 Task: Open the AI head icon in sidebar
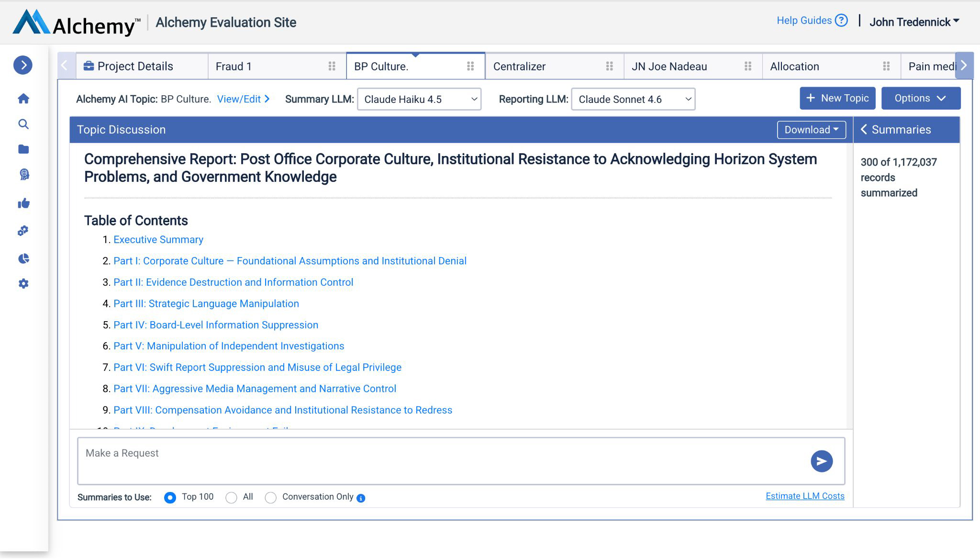[24, 174]
